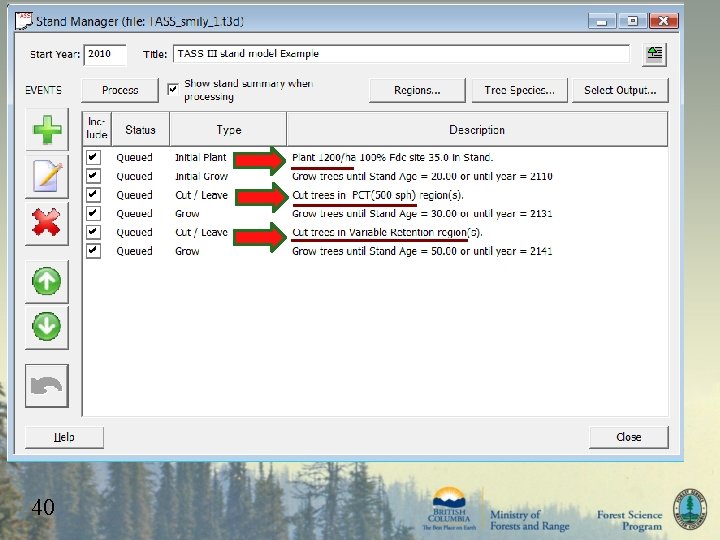Open the Regions... dialog
The width and height of the screenshot is (720, 540).
click(x=417, y=90)
